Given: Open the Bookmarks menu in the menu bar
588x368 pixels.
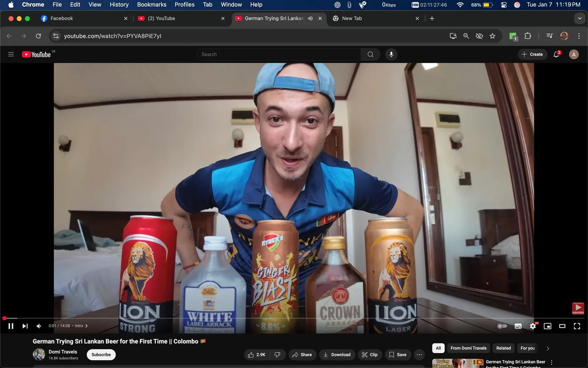Looking at the screenshot, I should (152, 5).
